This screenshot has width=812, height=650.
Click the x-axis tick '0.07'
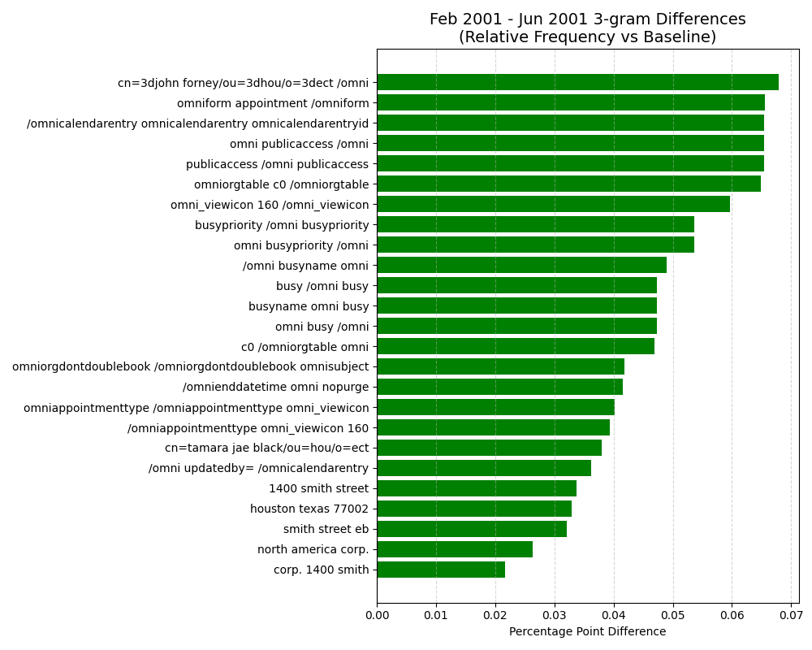[791, 615]
